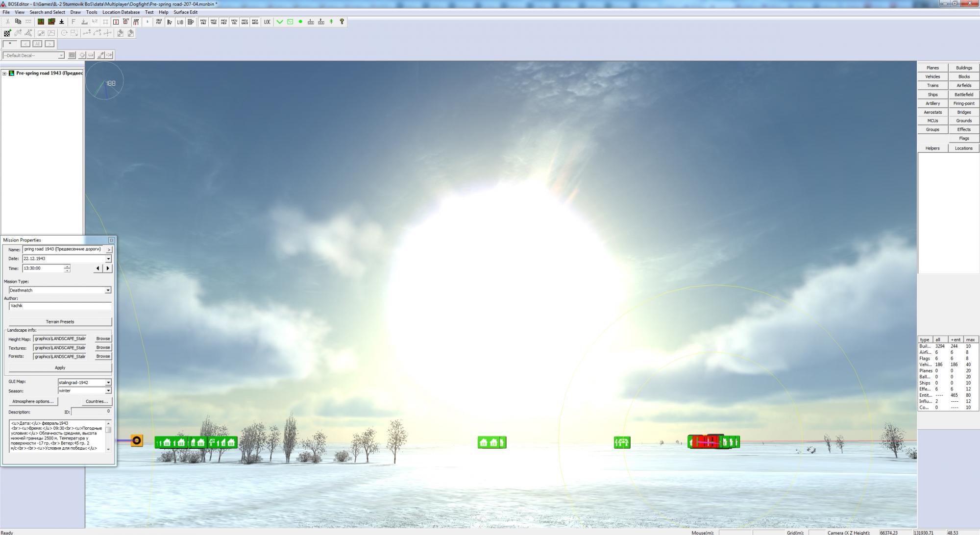Image resolution: width=980 pixels, height=535 pixels.
Task: Click the download arrow toolbar icon
Action: click(x=62, y=22)
